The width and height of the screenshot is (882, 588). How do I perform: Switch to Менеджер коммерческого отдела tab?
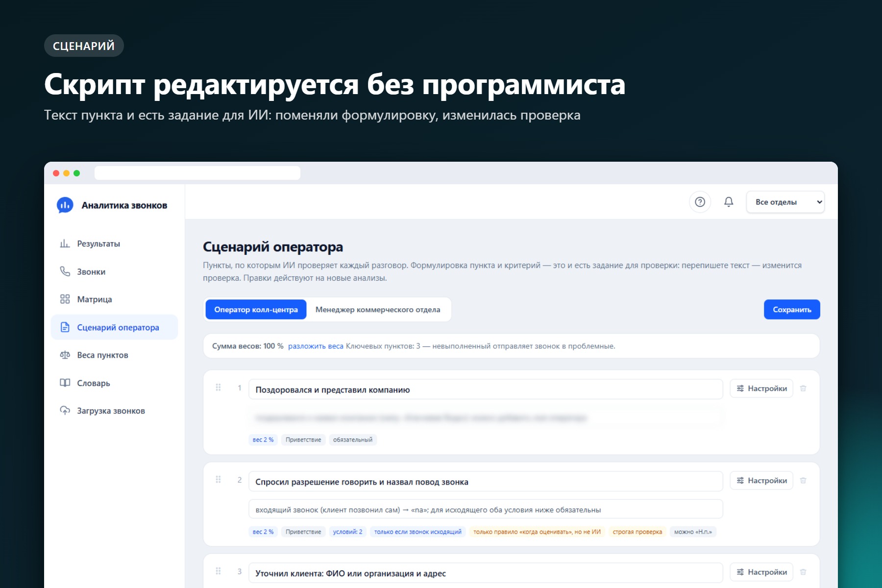click(378, 310)
